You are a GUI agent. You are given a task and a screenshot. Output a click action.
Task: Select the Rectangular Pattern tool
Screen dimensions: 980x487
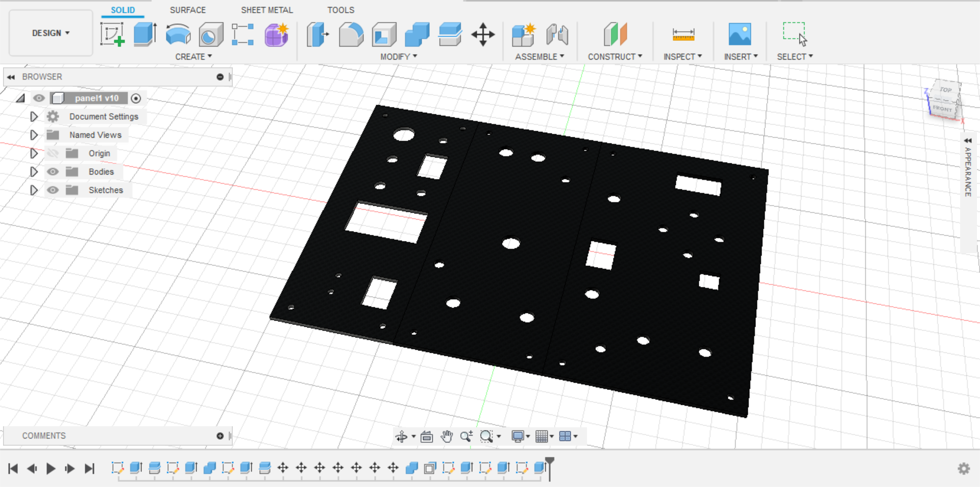pyautogui.click(x=243, y=35)
